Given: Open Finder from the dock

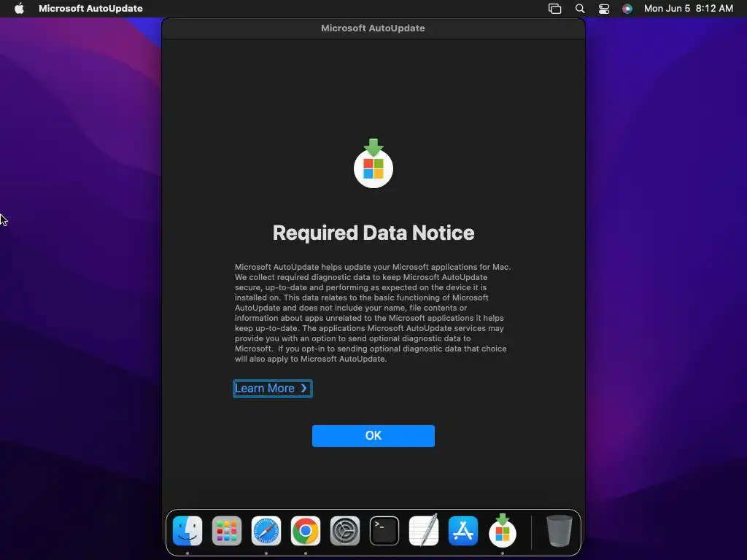Looking at the screenshot, I should 187,531.
